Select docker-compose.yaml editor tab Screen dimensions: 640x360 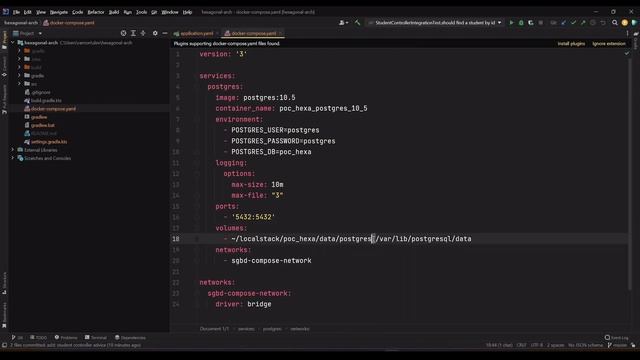tap(253, 33)
